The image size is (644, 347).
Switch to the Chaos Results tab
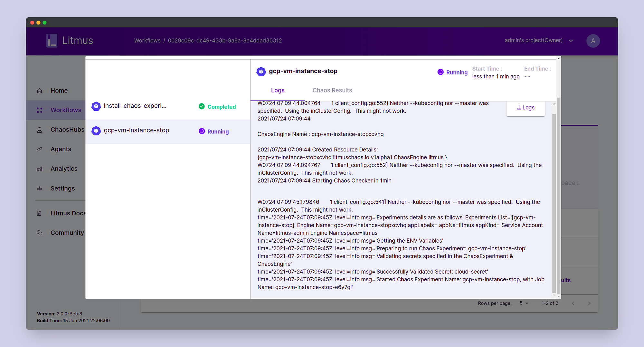tap(332, 90)
